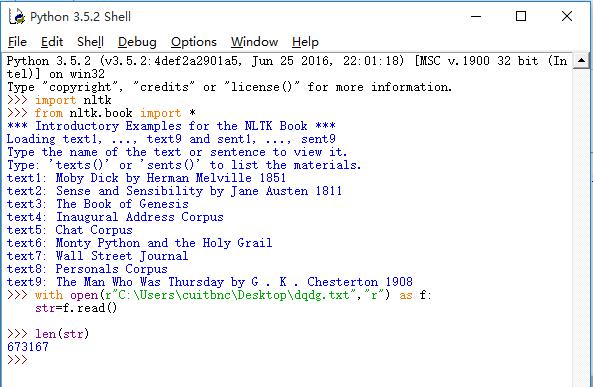Viewport: 593px width, 387px height.
Task: Click the 'Python 3.5.2 Shell' window title
Action: (81, 17)
